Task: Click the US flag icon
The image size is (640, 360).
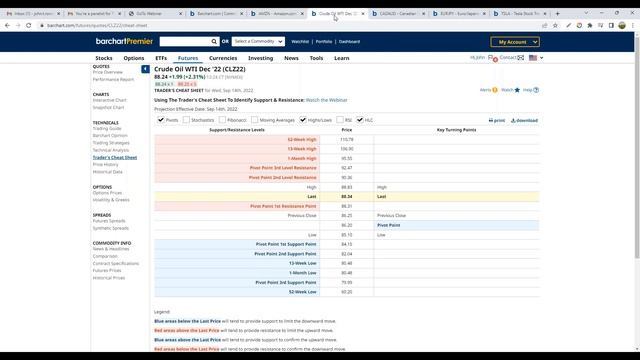Action: point(533,58)
